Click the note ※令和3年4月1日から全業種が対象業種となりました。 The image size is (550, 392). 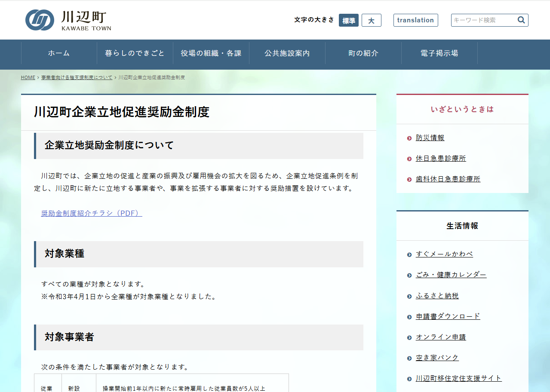point(129,297)
